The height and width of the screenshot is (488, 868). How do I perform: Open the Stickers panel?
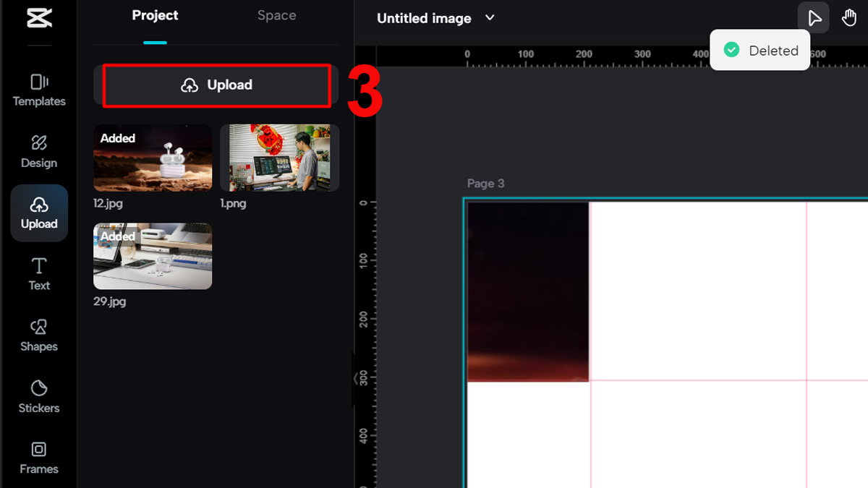39,397
